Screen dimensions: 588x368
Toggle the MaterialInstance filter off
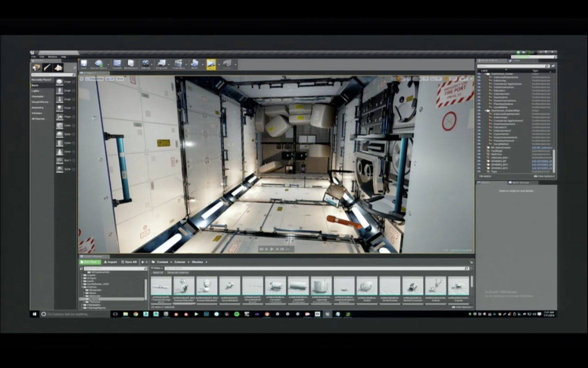[x=178, y=272]
